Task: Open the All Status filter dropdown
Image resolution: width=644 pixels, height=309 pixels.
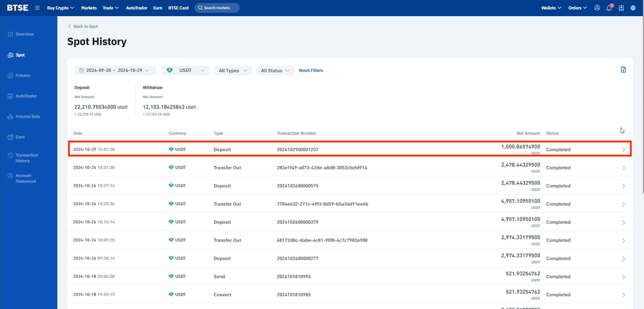Action: tap(275, 70)
